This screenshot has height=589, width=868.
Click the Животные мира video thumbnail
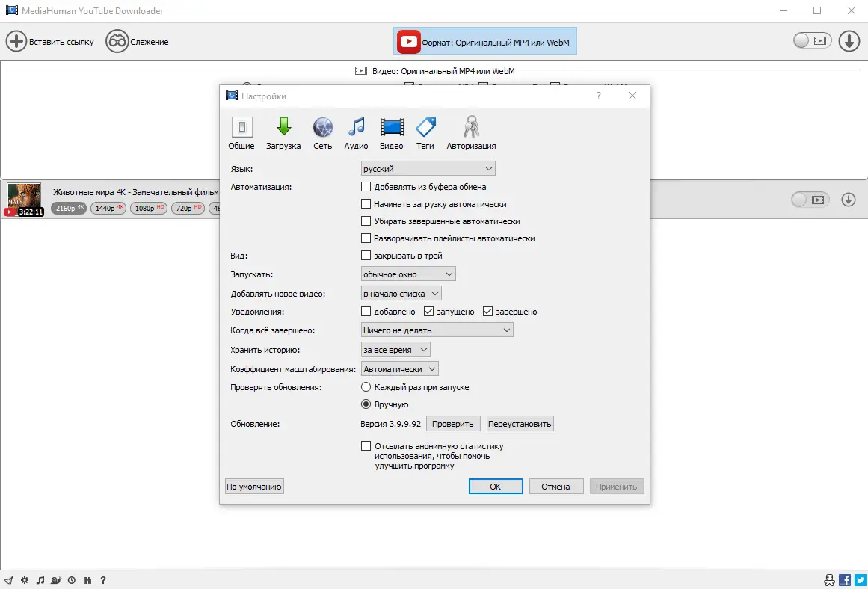(24, 200)
